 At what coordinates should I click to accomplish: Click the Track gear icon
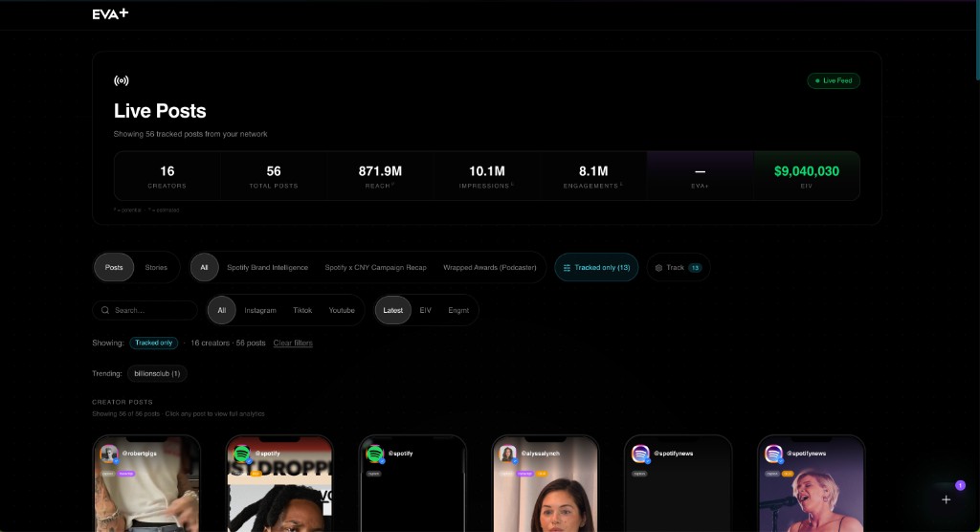[658, 268]
